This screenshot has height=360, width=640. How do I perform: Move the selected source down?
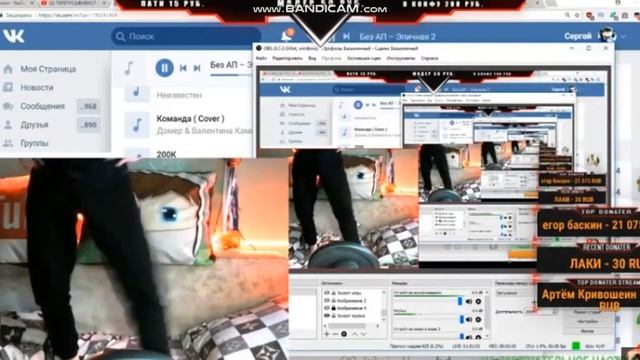(x=363, y=334)
